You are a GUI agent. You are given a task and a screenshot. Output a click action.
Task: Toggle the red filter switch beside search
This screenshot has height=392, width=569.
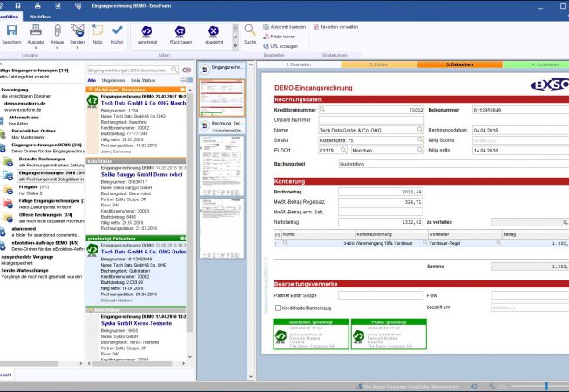(186, 70)
